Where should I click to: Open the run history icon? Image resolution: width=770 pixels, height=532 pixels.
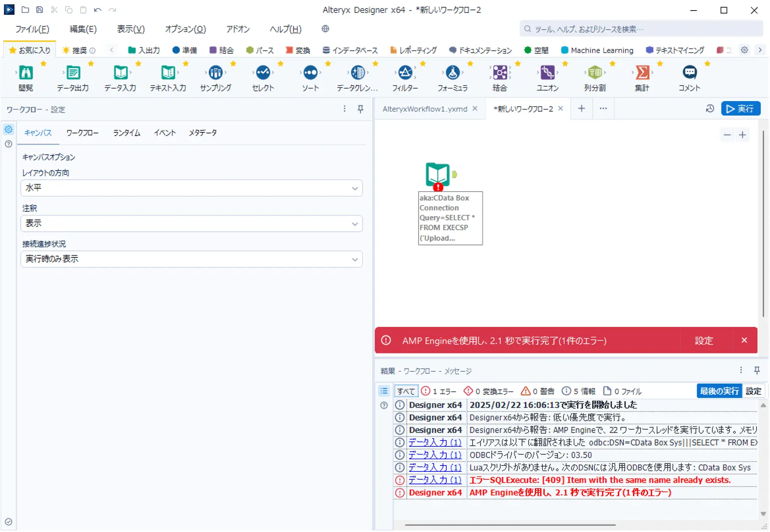coord(710,109)
